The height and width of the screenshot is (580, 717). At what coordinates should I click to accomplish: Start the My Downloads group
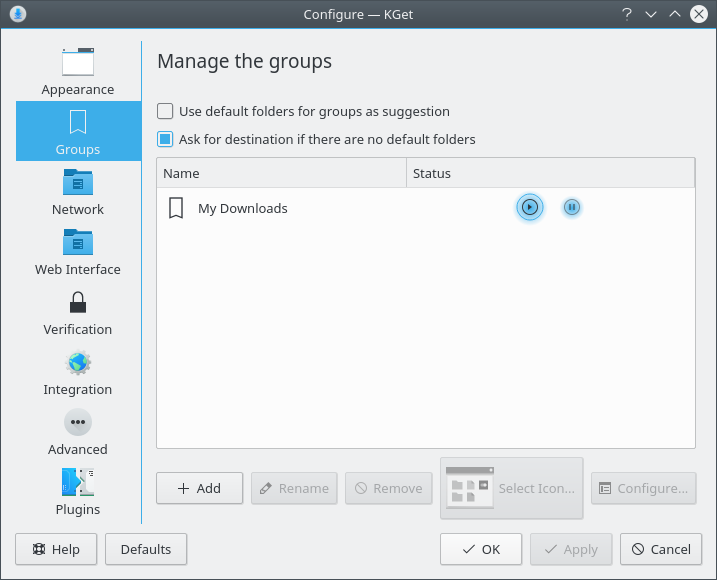tap(530, 208)
